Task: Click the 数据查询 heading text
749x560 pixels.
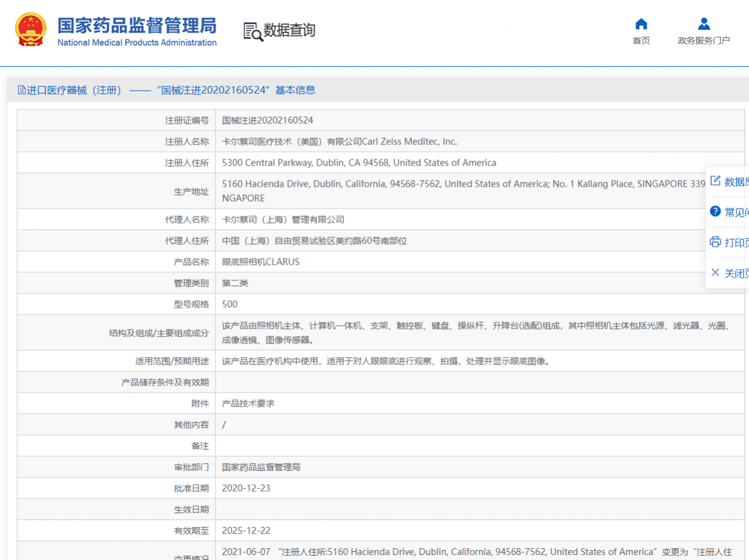Action: click(289, 30)
